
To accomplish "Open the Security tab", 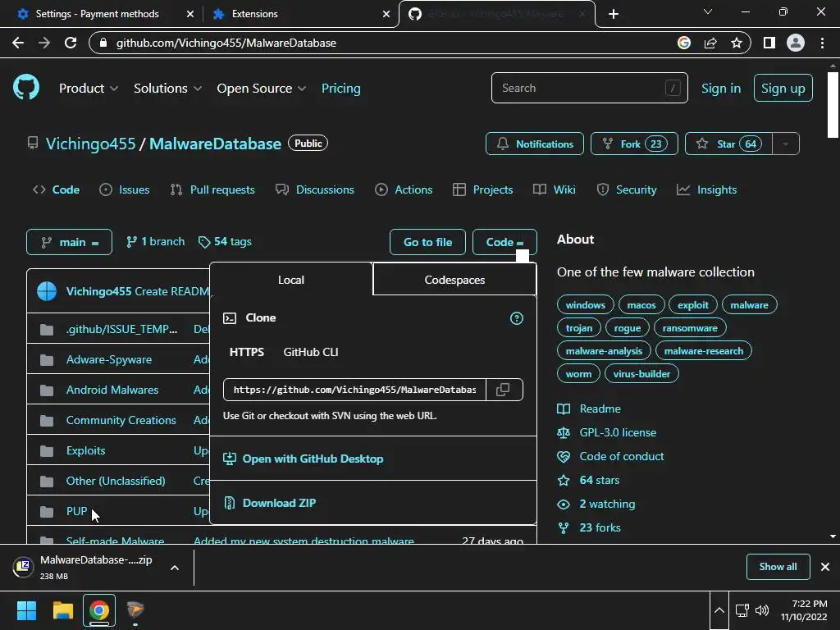I will point(626,189).
